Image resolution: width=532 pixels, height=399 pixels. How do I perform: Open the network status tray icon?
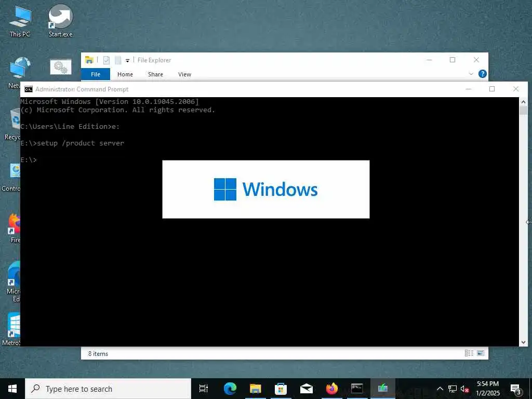tap(453, 389)
